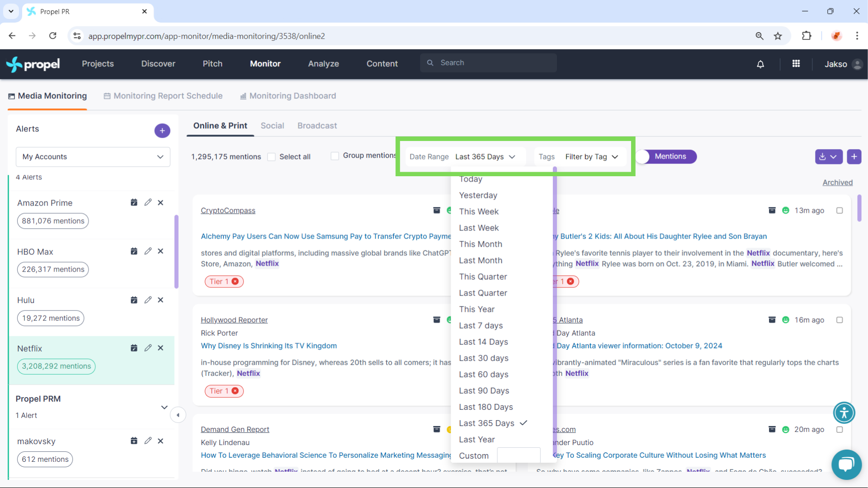Select the 13m ago mention checkbox
This screenshot has width=868, height=488.
pyautogui.click(x=840, y=211)
